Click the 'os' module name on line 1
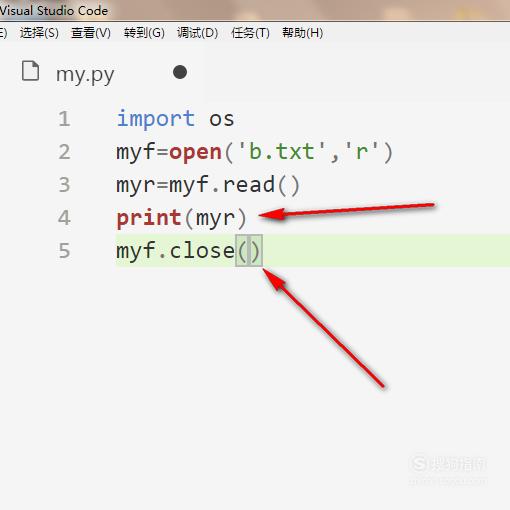The image size is (510, 510). click(x=222, y=119)
